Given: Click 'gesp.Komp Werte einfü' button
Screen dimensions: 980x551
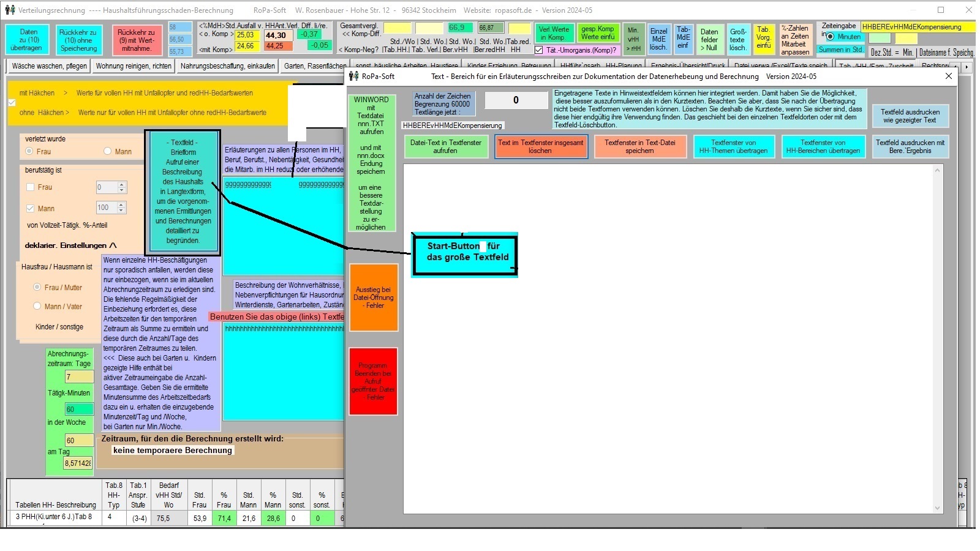Looking at the screenshot, I should pyautogui.click(x=597, y=33).
